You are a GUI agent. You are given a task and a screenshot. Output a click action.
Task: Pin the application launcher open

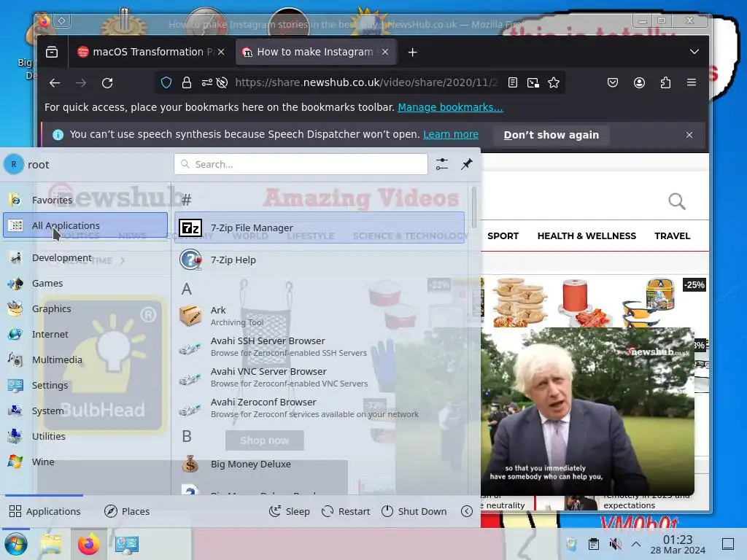(x=467, y=164)
